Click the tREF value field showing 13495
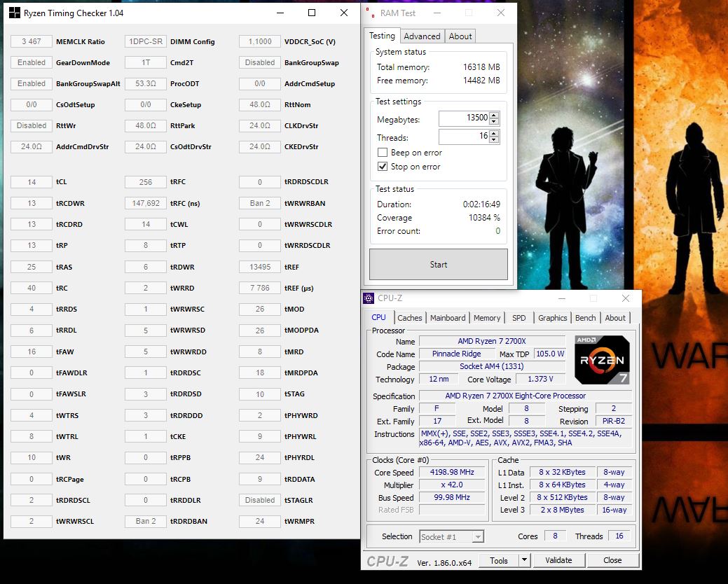 (x=260, y=267)
